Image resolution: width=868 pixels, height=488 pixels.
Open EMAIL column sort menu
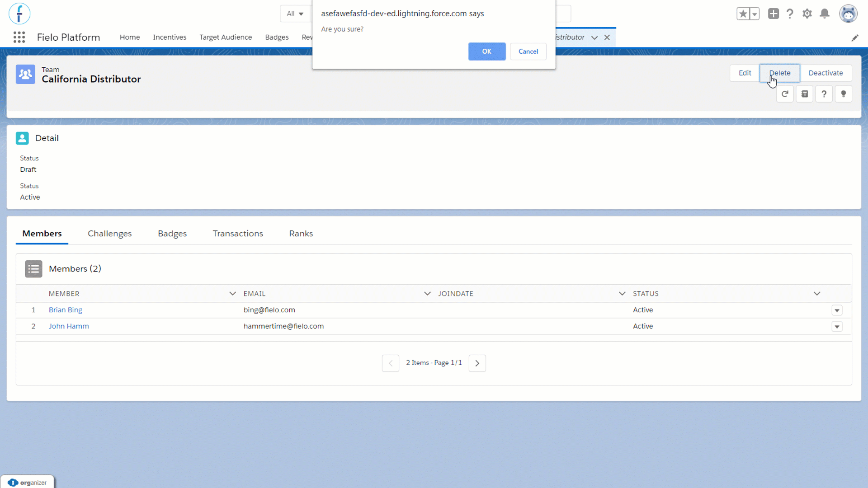pyautogui.click(x=427, y=294)
